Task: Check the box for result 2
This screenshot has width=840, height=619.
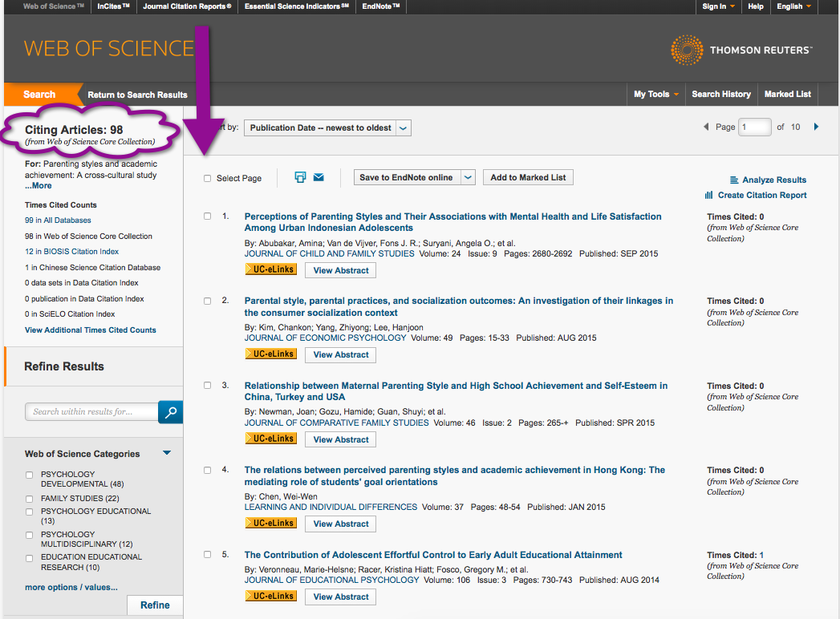Action: click(x=207, y=301)
